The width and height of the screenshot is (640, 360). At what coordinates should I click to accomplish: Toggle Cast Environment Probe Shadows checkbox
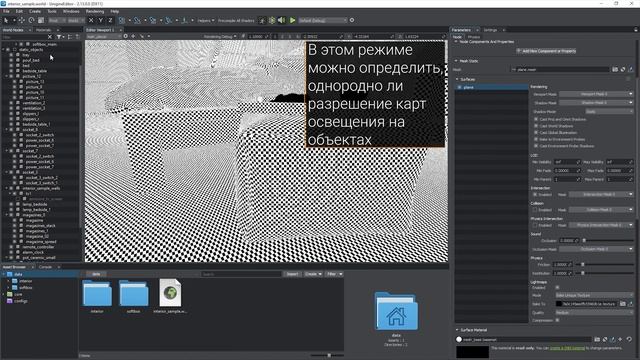536,146
